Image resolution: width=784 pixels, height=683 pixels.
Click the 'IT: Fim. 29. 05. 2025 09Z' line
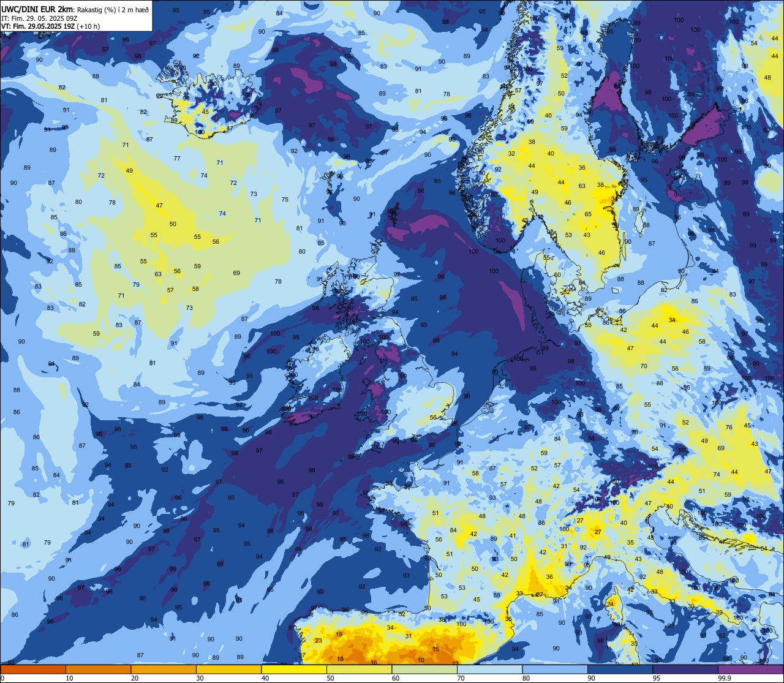(39, 18)
